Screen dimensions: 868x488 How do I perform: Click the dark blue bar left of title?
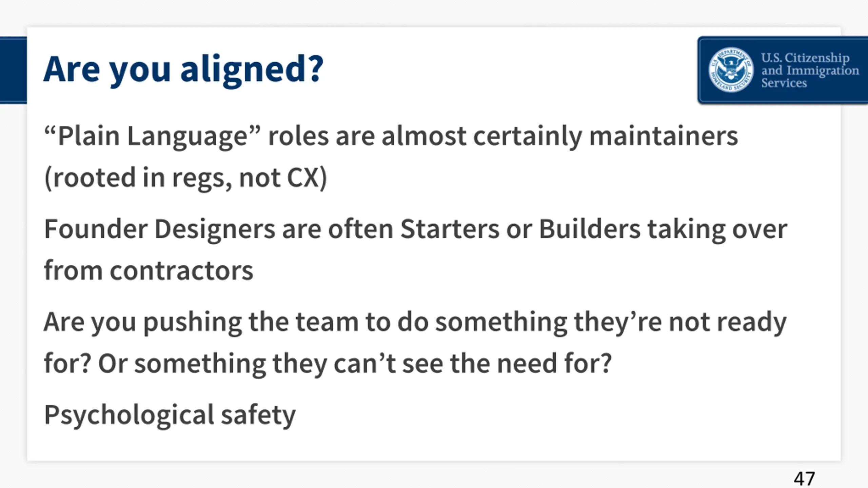tap(13, 70)
